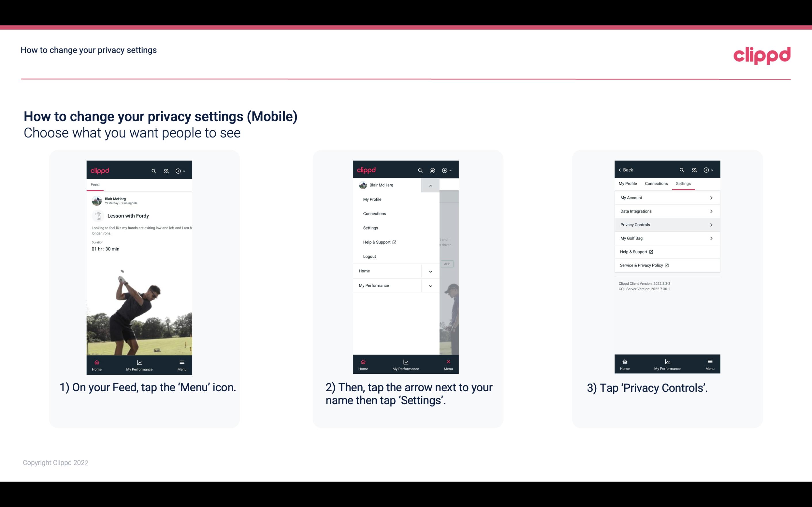
Task: Tap Privacy Controls in the settings list
Action: [667, 224]
